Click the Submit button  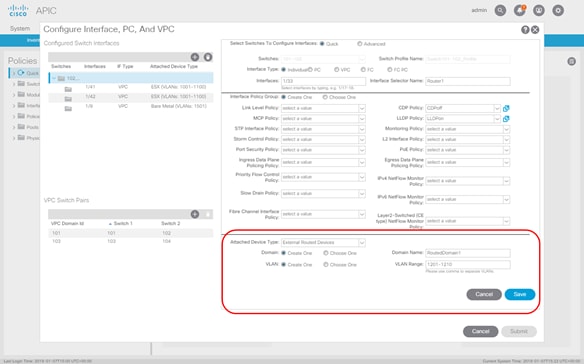coord(519,331)
